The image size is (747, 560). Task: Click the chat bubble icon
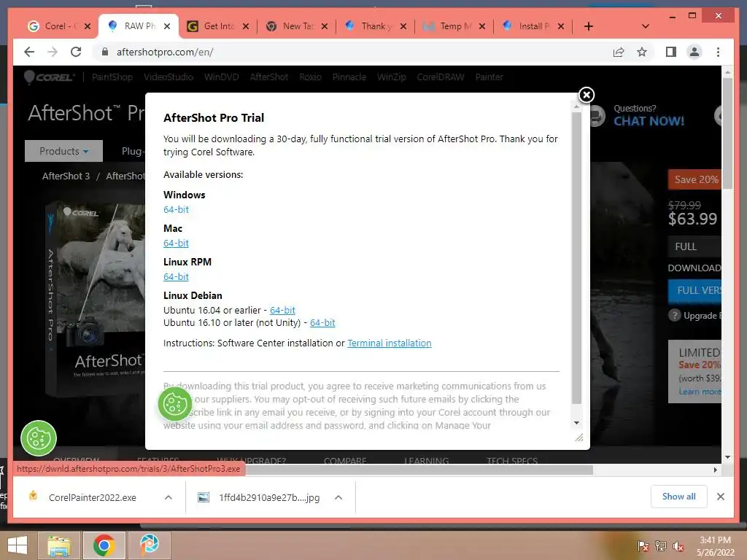click(x=597, y=115)
